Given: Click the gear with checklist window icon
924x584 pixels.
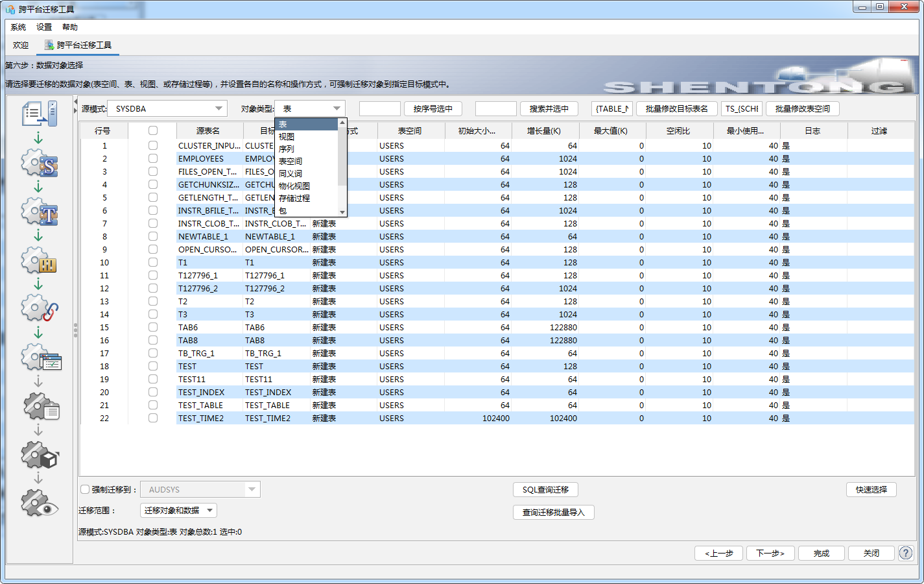Looking at the screenshot, I should pyautogui.click(x=40, y=358).
